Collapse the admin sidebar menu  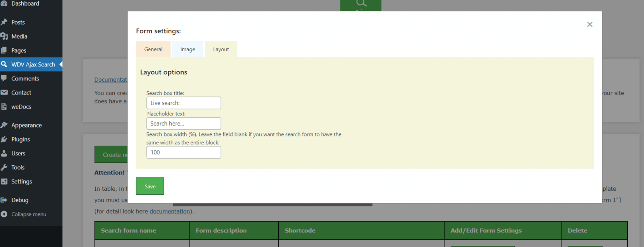28,214
